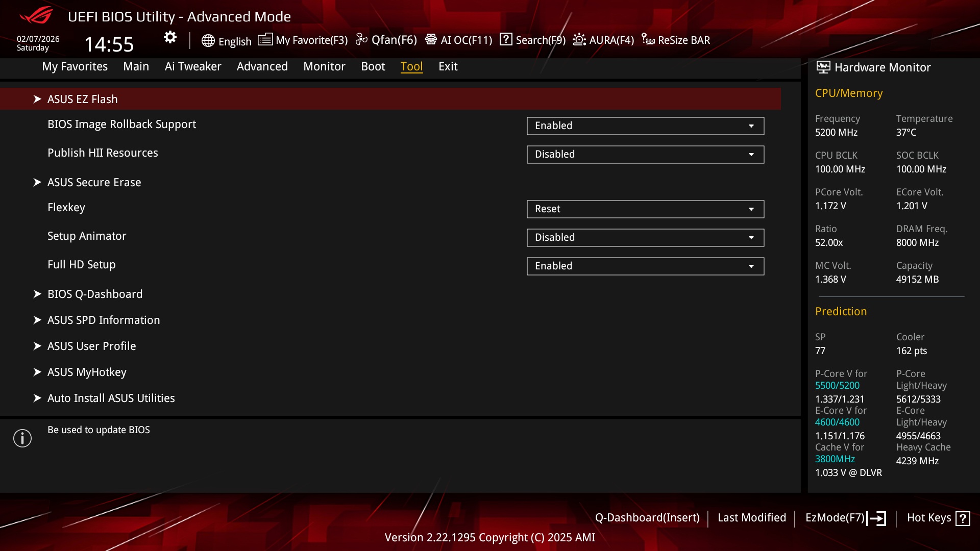Image resolution: width=980 pixels, height=551 pixels.
Task: Click the Last Modified button
Action: (752, 518)
